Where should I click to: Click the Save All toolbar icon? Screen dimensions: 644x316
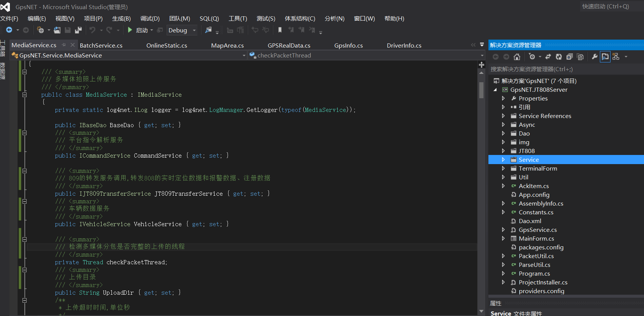click(x=78, y=30)
